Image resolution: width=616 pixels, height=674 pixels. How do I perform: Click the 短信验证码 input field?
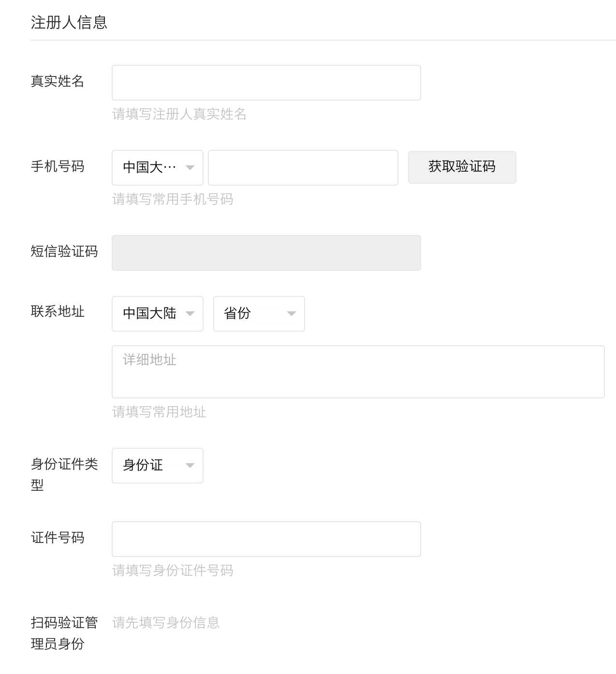pyautogui.click(x=266, y=253)
